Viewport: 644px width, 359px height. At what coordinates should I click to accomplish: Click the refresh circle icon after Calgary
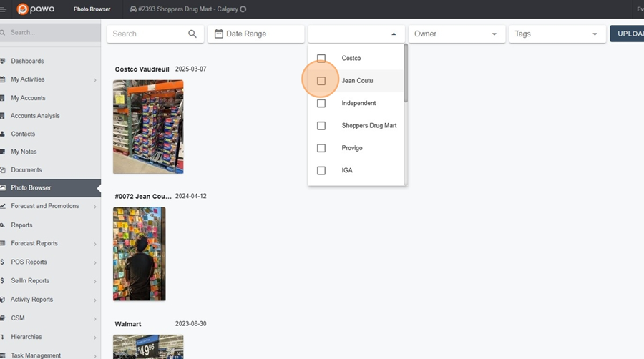[x=243, y=9]
